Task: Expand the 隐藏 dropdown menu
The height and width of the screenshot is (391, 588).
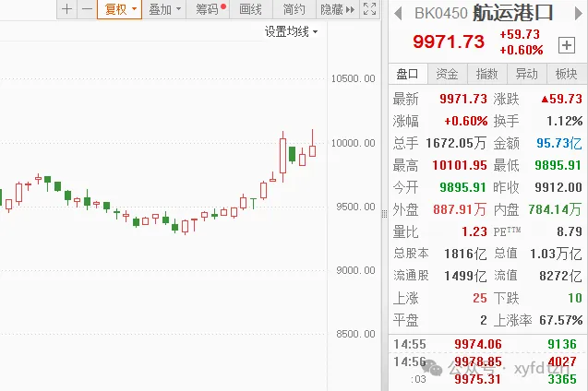Action: pyautogui.click(x=335, y=9)
